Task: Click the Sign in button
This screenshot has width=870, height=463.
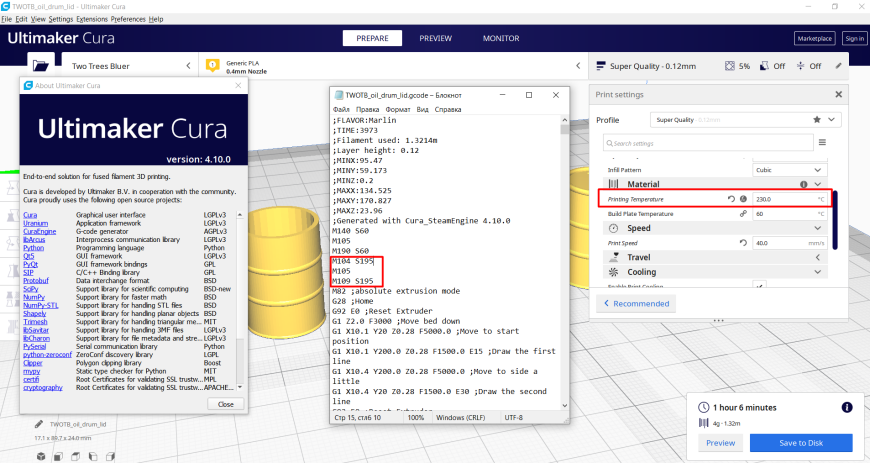Action: click(x=854, y=38)
